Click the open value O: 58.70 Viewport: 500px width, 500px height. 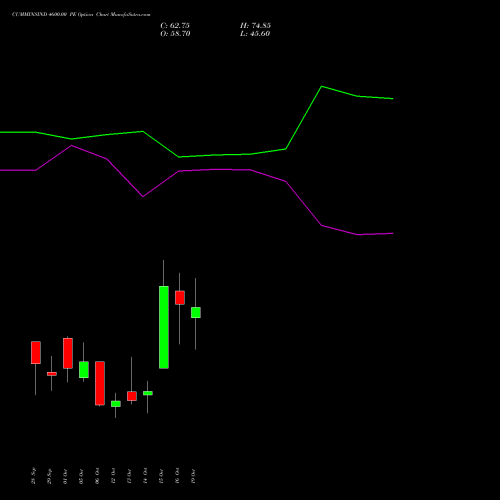[x=175, y=34]
